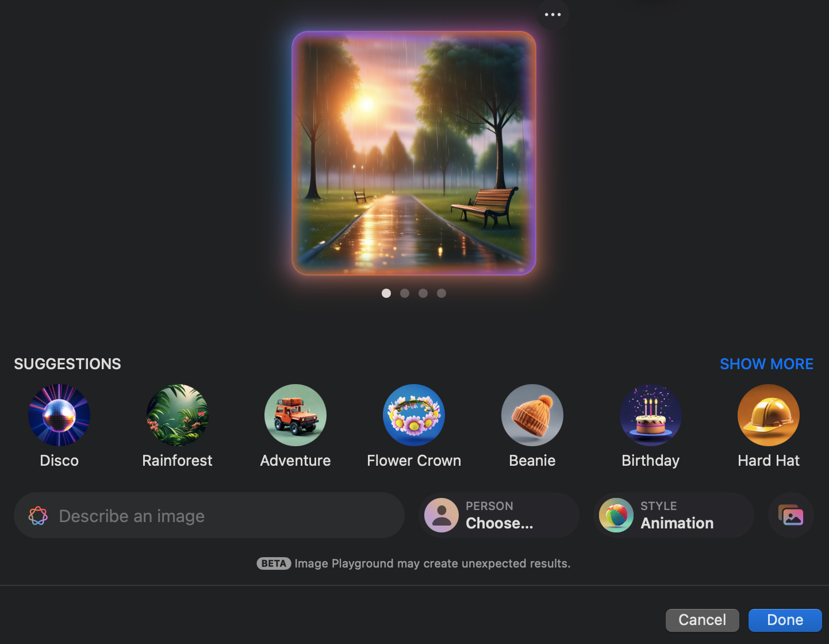Choose the Hard Hat suggestion

tap(769, 415)
